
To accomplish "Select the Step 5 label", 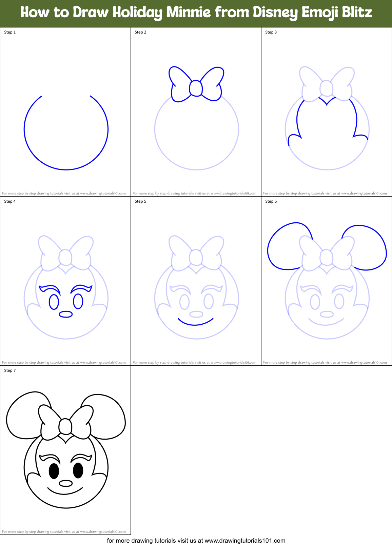I will 140,201.
